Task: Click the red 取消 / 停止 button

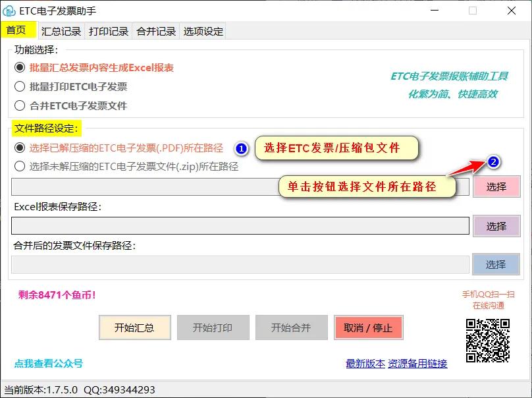Action: [369, 327]
